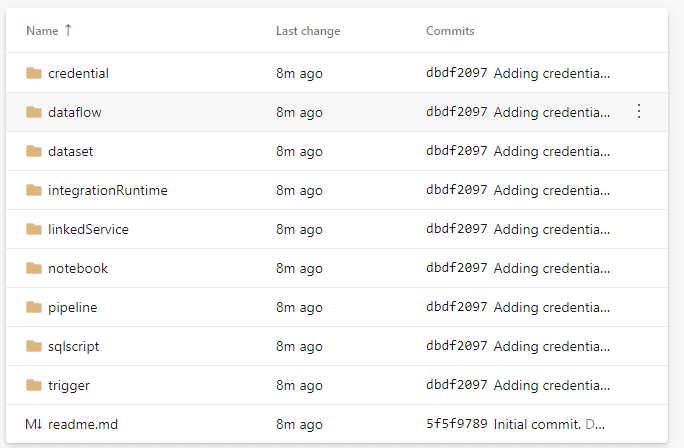Image resolution: width=684 pixels, height=448 pixels.
Task: Click the notebook folder icon
Action: point(34,268)
